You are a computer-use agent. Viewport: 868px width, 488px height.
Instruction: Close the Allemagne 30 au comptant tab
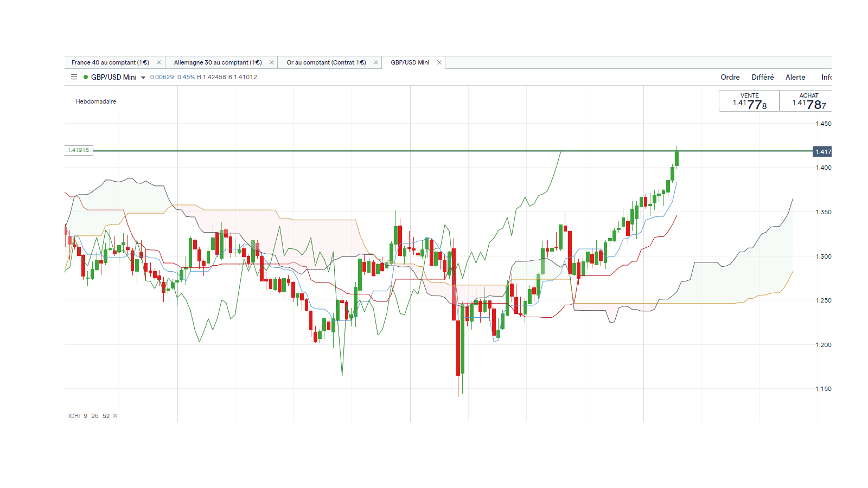pos(272,62)
